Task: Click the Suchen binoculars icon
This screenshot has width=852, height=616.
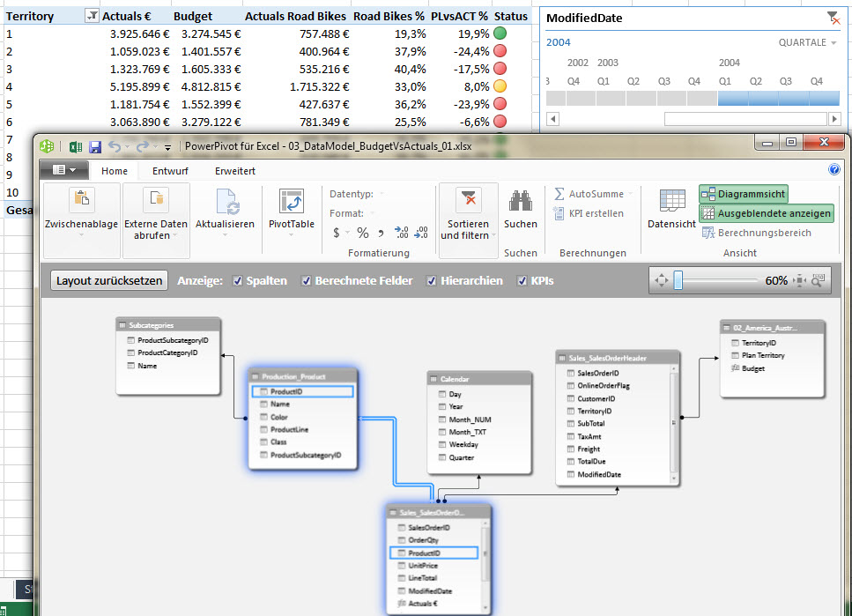Action: [x=520, y=201]
